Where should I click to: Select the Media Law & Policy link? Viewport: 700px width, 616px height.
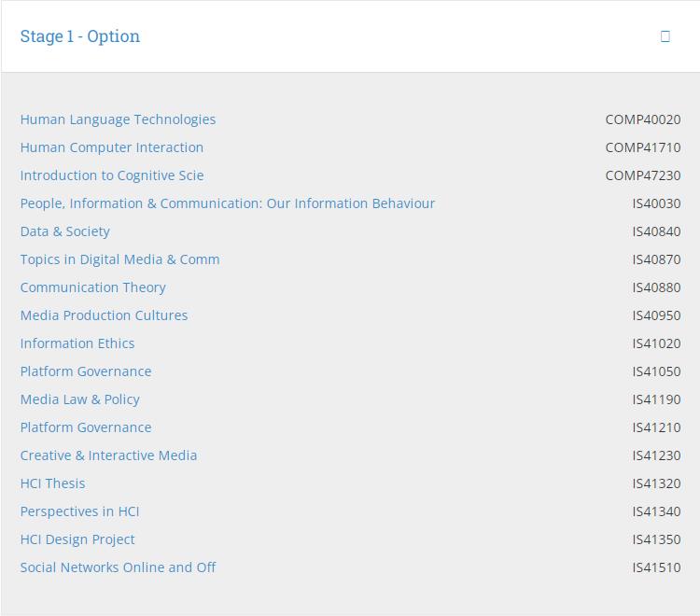click(x=80, y=399)
